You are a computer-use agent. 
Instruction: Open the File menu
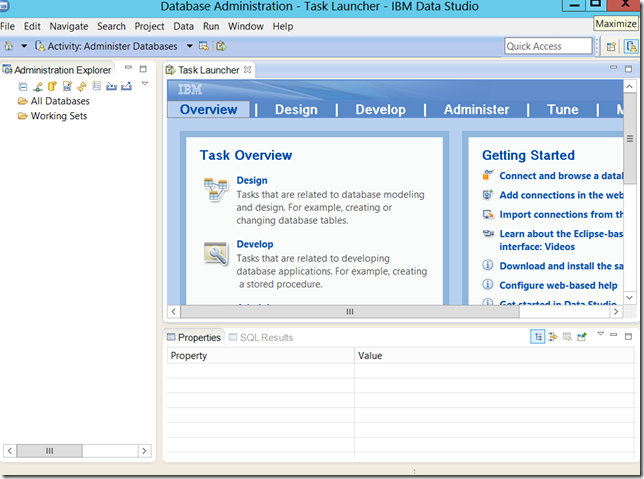pyautogui.click(x=7, y=26)
